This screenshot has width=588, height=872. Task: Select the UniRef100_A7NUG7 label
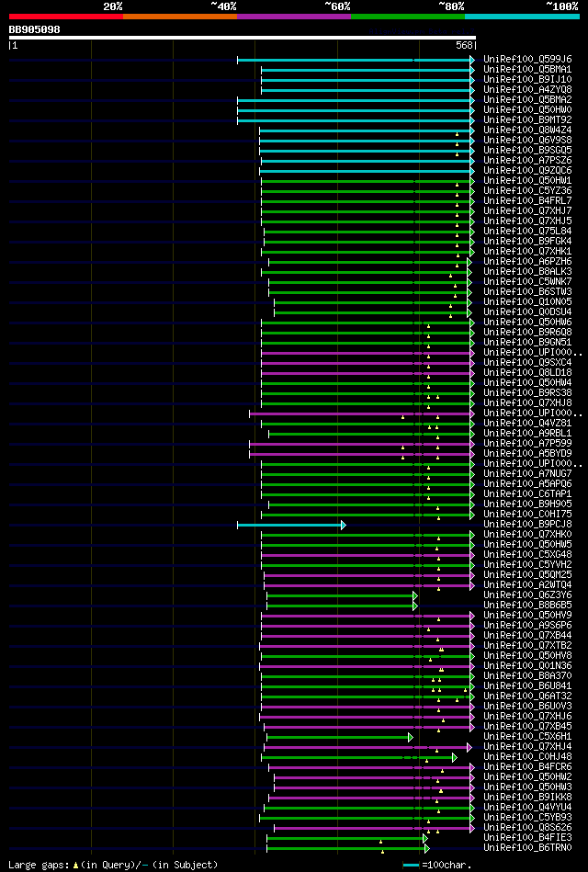tap(528, 474)
